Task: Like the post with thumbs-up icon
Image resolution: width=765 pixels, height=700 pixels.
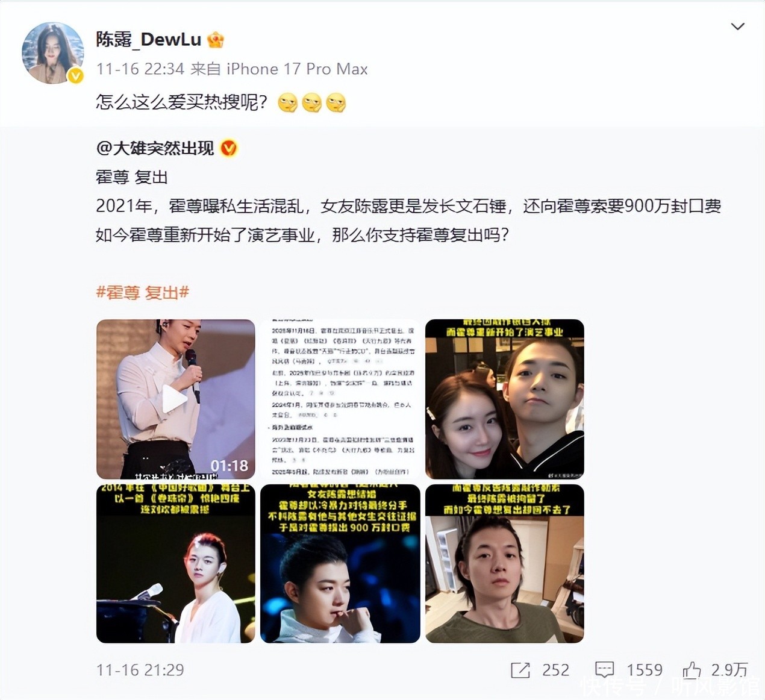Action: coord(692,669)
